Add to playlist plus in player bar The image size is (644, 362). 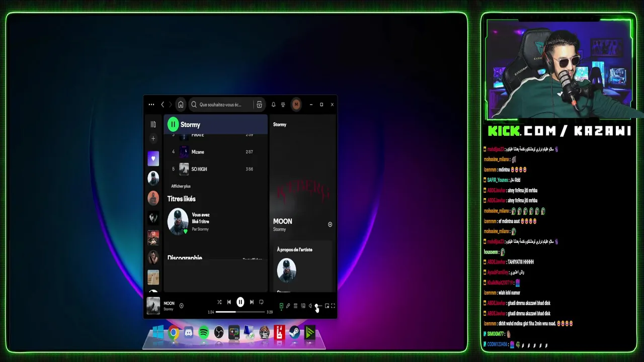pyautogui.click(x=181, y=306)
